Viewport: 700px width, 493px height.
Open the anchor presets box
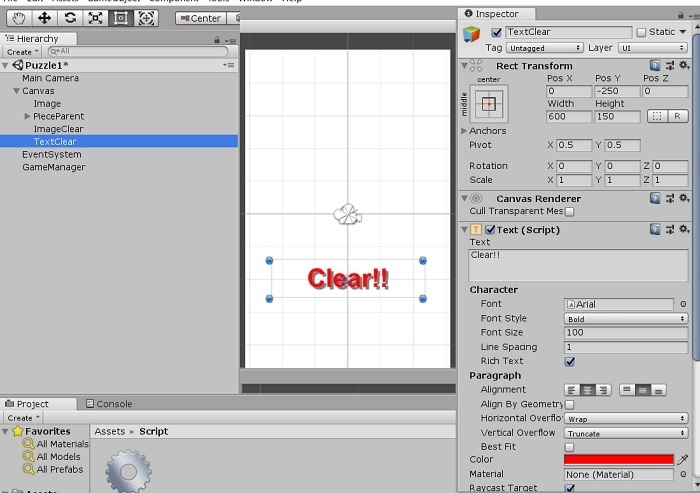coord(489,104)
